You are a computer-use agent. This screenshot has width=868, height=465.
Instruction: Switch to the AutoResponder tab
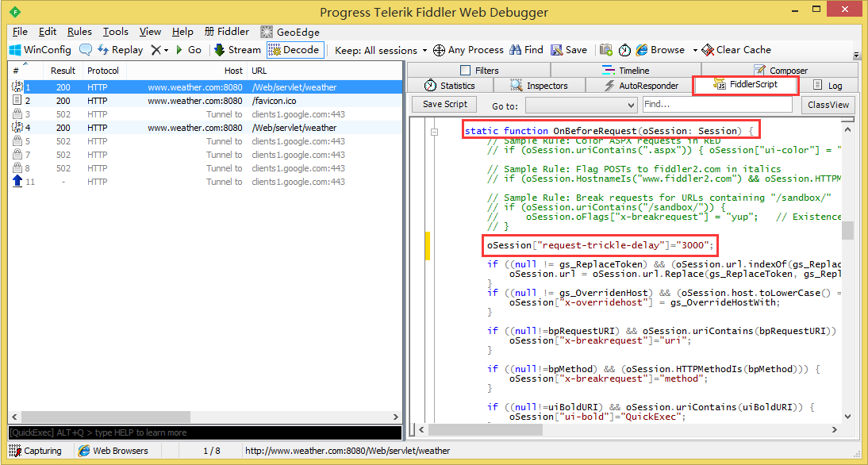point(640,86)
